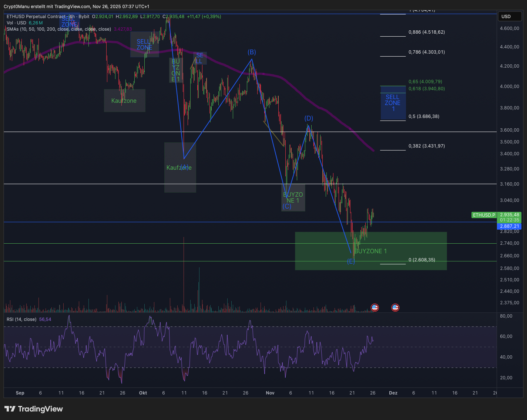Select the wave (B) label marker
Screen dimensions: 527x420
[x=252, y=52]
